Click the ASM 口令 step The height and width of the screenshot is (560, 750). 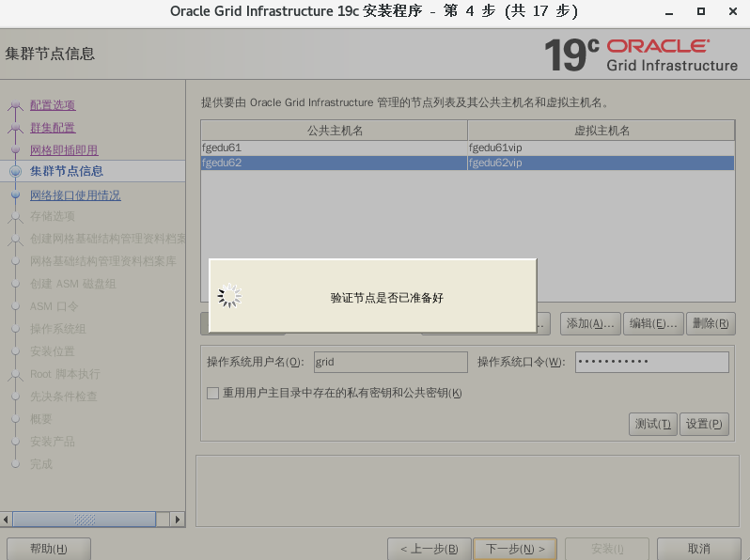55,306
